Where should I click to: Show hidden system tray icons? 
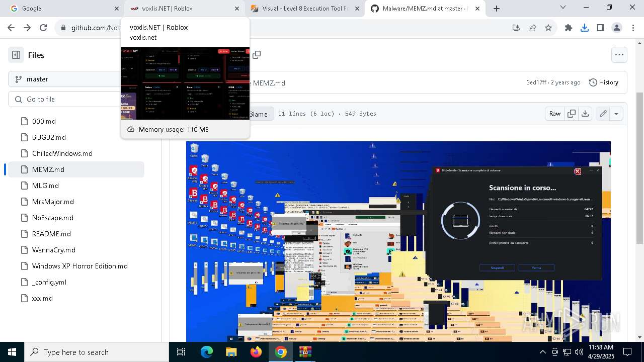click(x=542, y=352)
